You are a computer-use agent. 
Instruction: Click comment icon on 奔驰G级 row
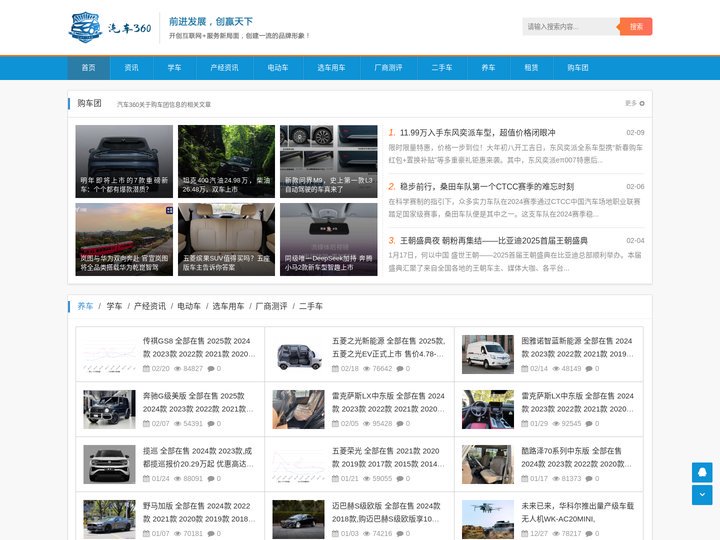211,424
